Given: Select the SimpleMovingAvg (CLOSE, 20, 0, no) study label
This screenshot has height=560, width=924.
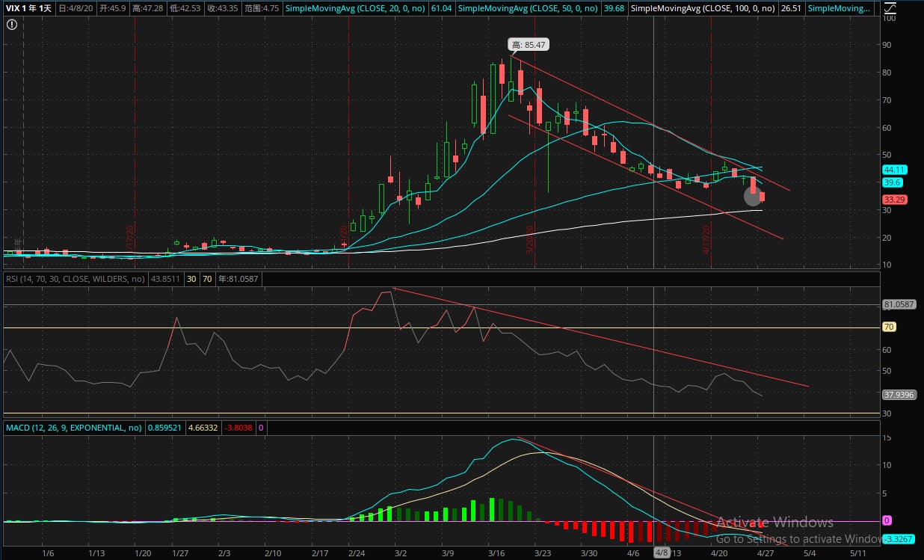Looking at the screenshot, I should (354, 8).
